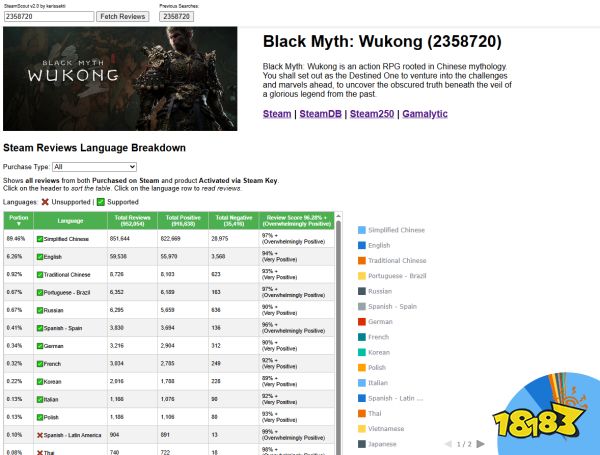Open the Purchase Type dropdown
The width and height of the screenshot is (600, 455).
[94, 167]
